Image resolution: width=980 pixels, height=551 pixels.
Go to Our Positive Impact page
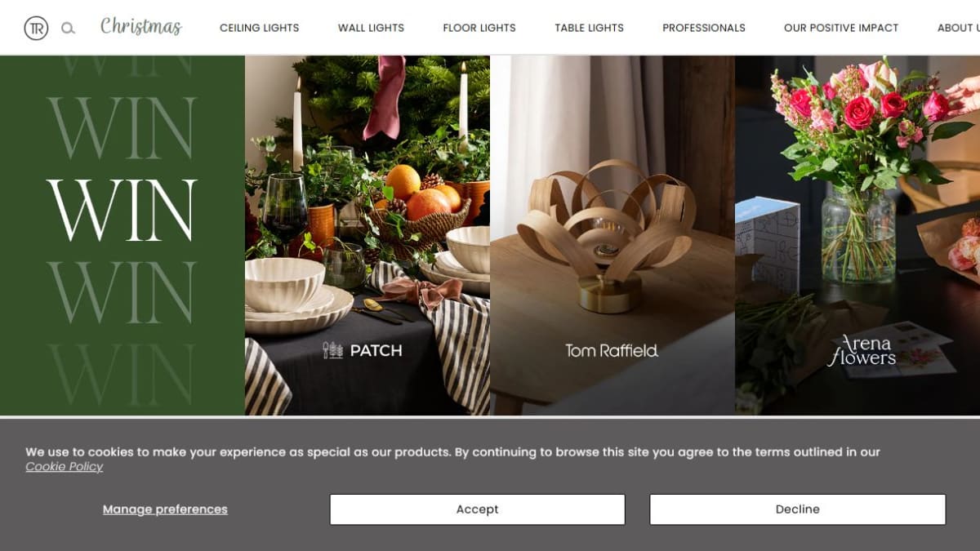pyautogui.click(x=841, y=28)
